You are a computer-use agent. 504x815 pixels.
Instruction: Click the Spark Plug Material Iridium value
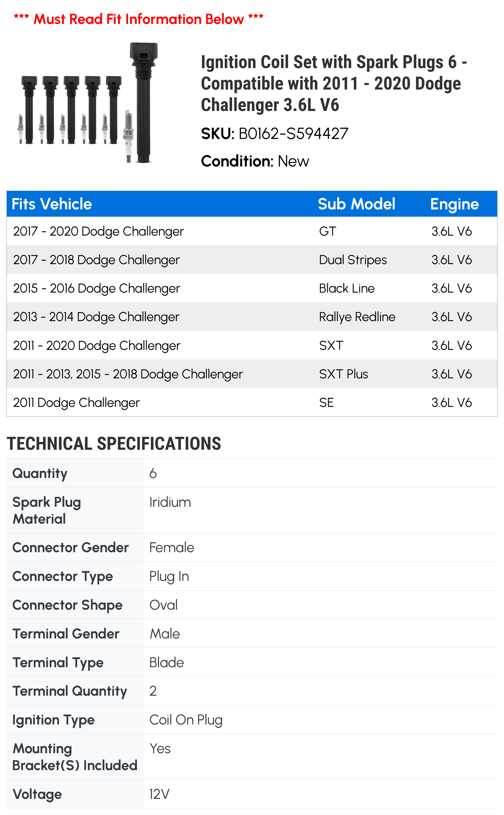point(170,502)
